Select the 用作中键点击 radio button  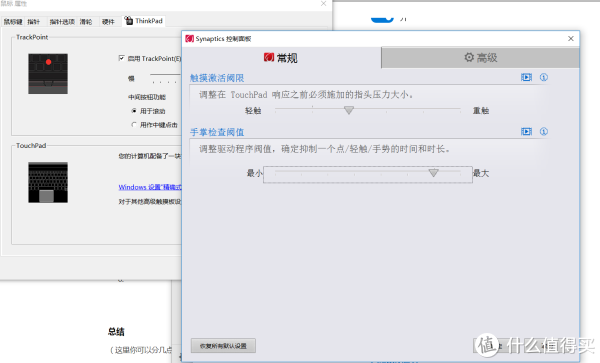(x=134, y=125)
